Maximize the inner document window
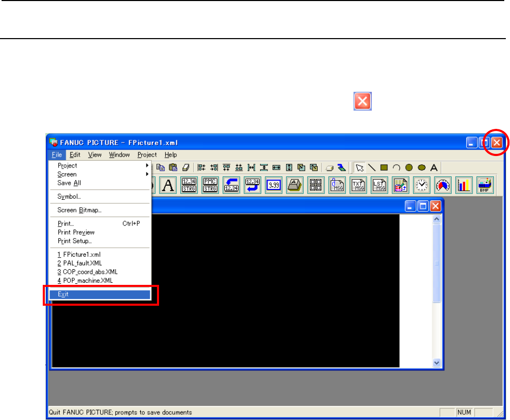The height and width of the screenshot is (420, 510). pos(423,206)
